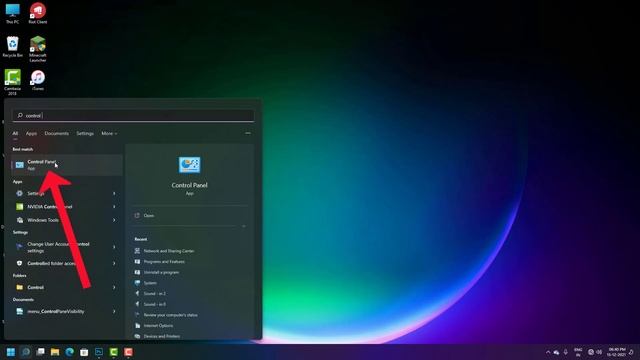Image resolution: width=640 pixels, height=360 pixels.
Task: Expand menu_ControlPanelVisibility document result arrow
Action: (x=114, y=311)
